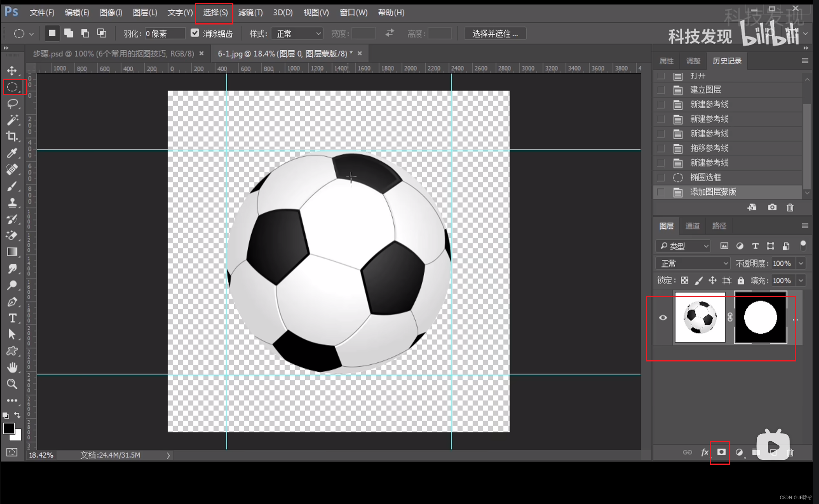This screenshot has width=819, height=504.
Task: Click the history panel snapshot camera icon
Action: coord(772,207)
